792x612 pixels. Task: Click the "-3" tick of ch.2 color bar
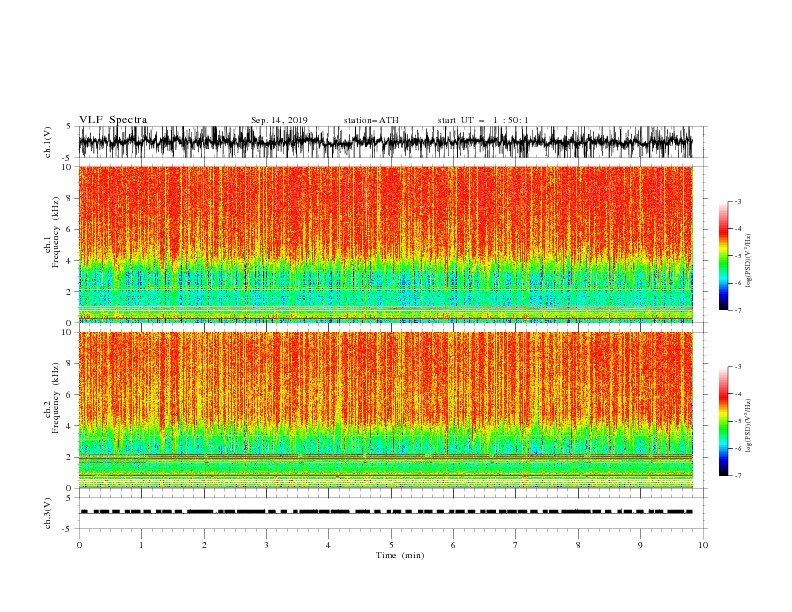738,367
